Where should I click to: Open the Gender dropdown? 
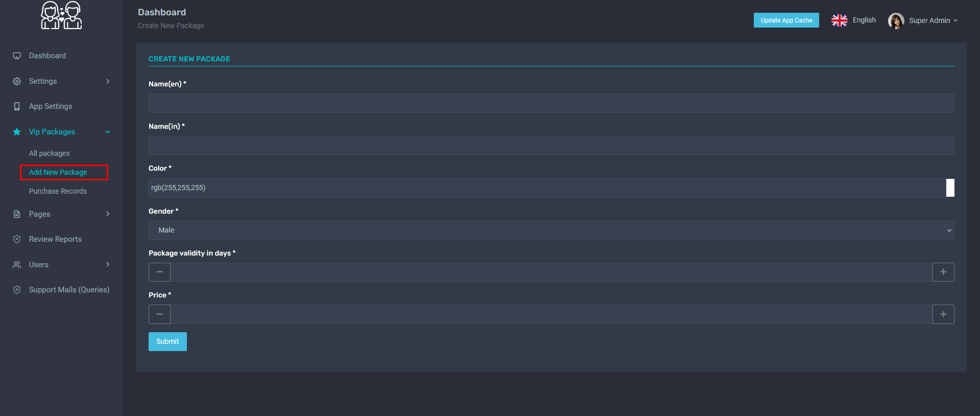pyautogui.click(x=551, y=230)
